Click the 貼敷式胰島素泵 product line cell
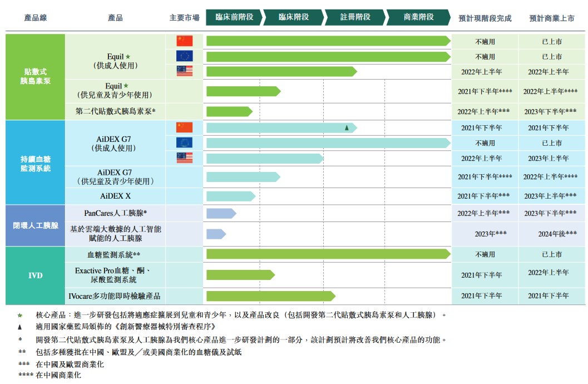 coord(35,76)
